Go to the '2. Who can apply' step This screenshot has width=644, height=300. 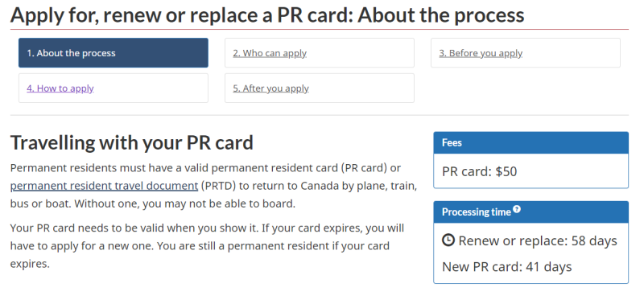(320, 53)
